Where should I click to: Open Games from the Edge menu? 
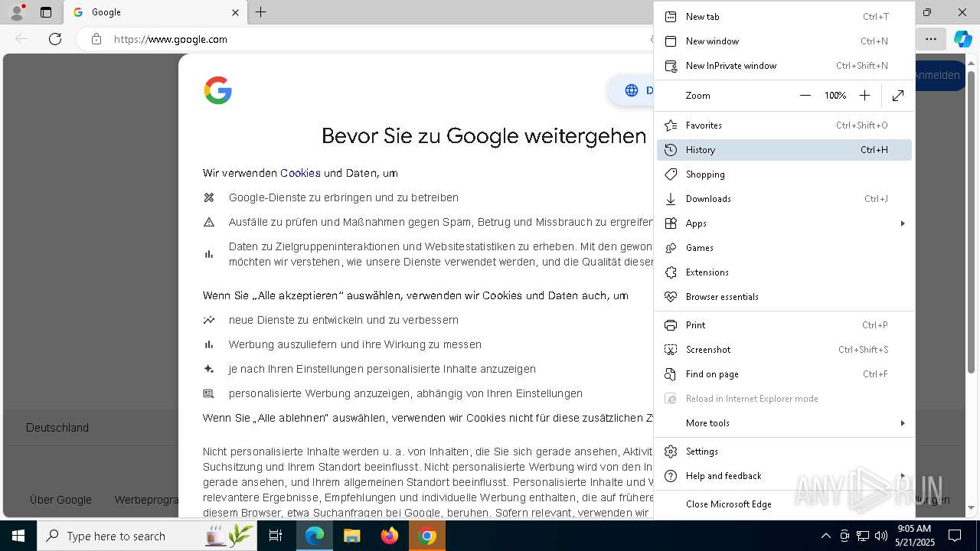[x=784, y=248]
